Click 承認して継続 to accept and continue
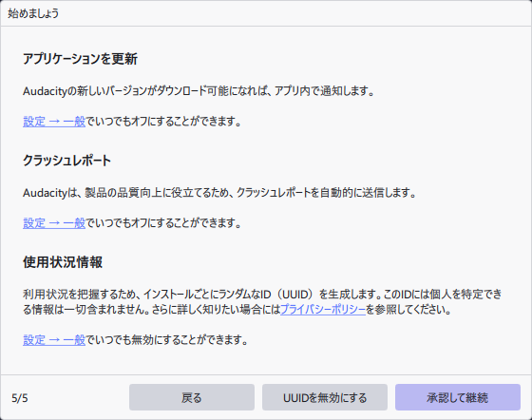 (458, 397)
